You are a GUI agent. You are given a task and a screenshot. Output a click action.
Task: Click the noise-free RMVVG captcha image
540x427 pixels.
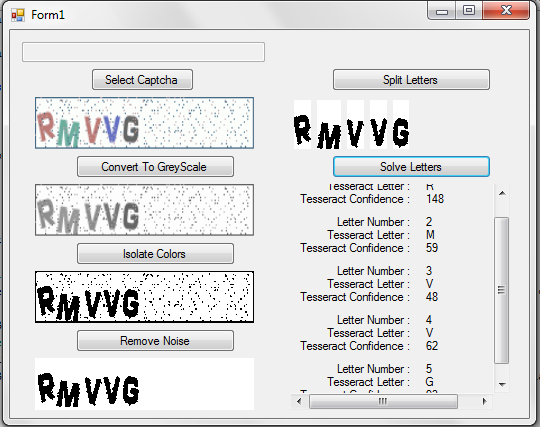144,384
